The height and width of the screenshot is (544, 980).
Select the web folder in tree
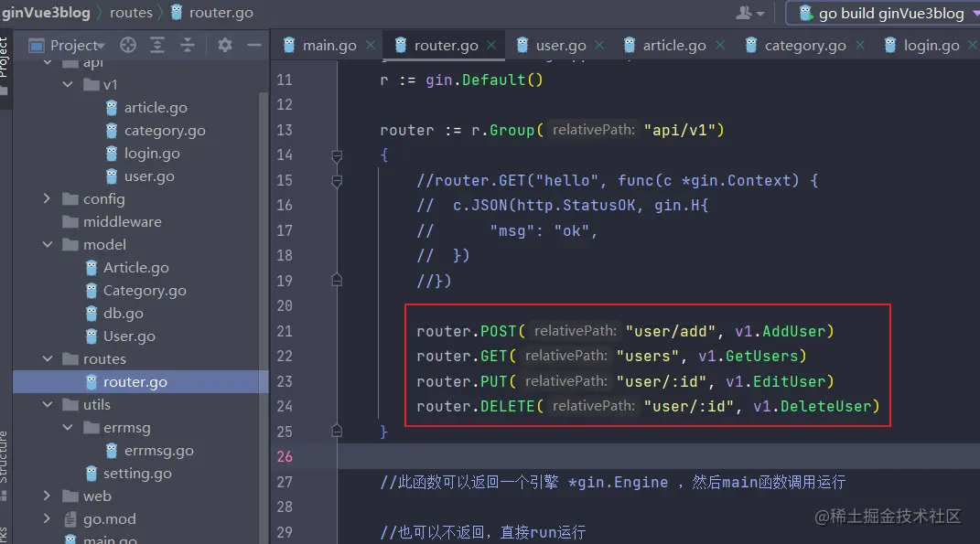pos(97,496)
